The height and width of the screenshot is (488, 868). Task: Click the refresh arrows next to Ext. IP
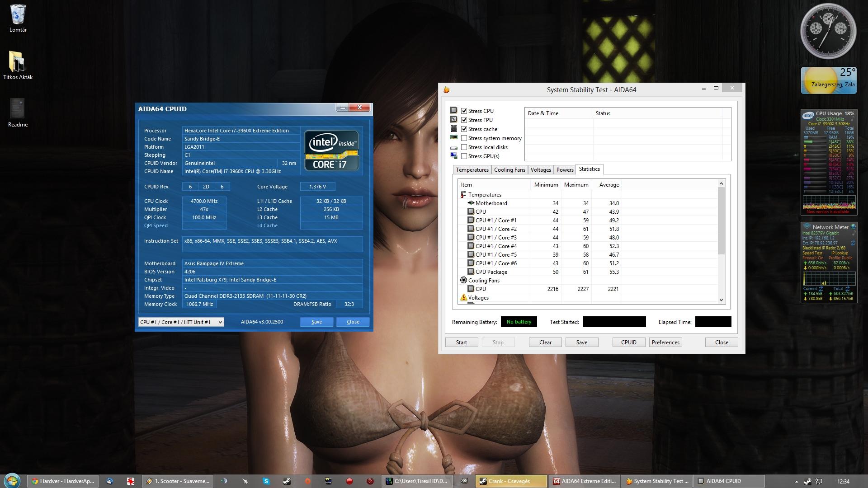[853, 243]
